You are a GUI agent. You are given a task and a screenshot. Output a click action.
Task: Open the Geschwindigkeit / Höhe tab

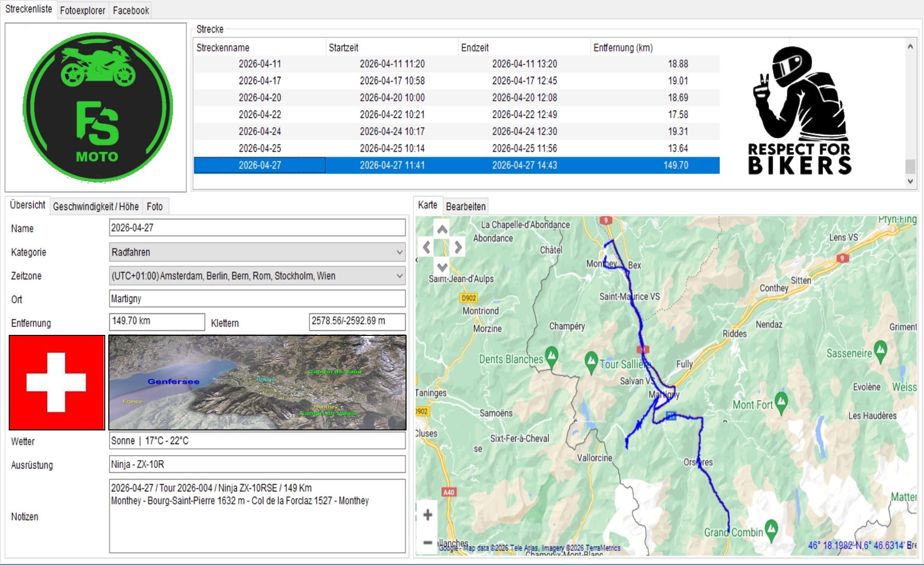[x=96, y=206]
